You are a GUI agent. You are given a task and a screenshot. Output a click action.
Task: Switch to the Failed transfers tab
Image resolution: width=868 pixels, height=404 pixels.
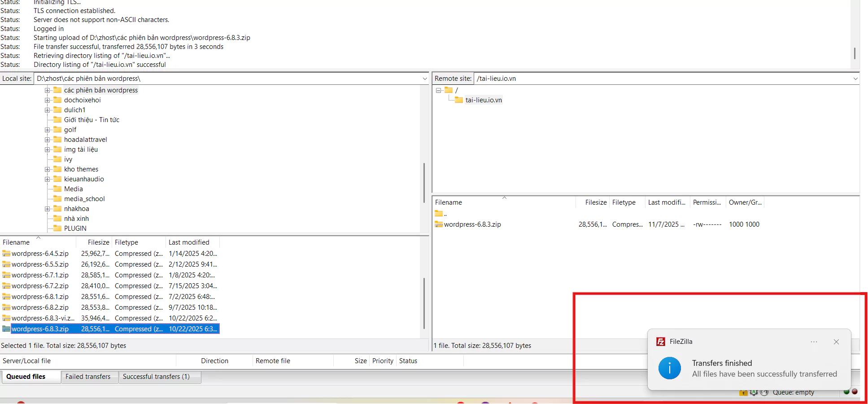point(88,377)
